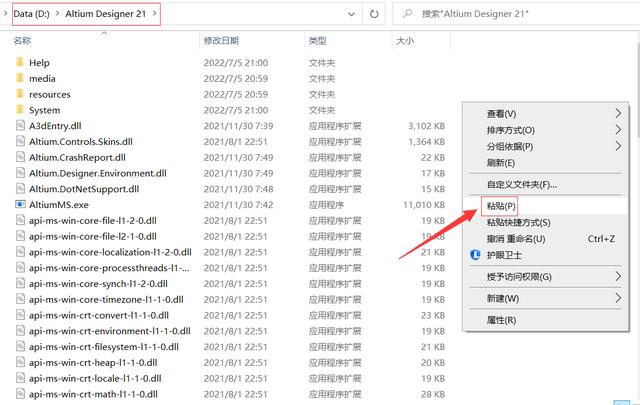The width and height of the screenshot is (640, 405).
Task: Click Data (D:) in breadcrumb path
Action: pos(31,13)
